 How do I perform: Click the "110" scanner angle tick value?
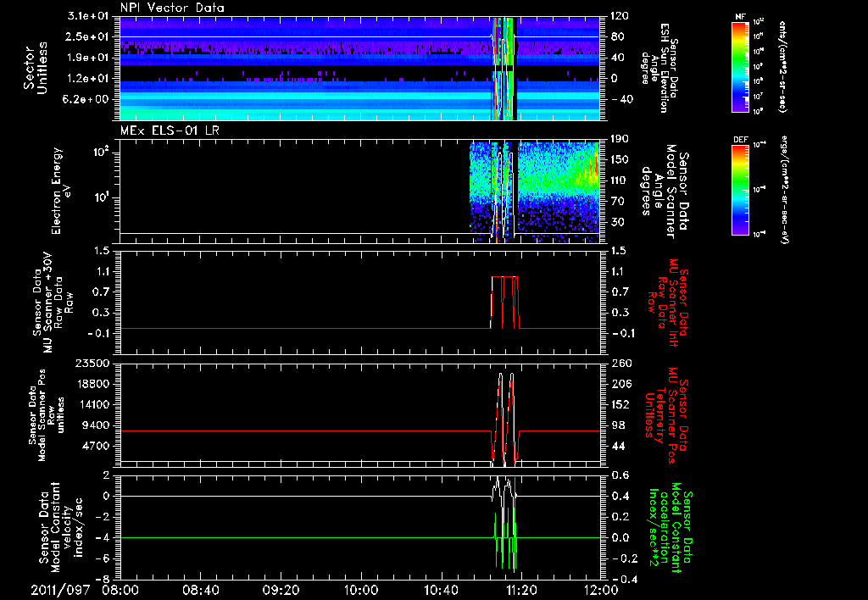[620, 181]
